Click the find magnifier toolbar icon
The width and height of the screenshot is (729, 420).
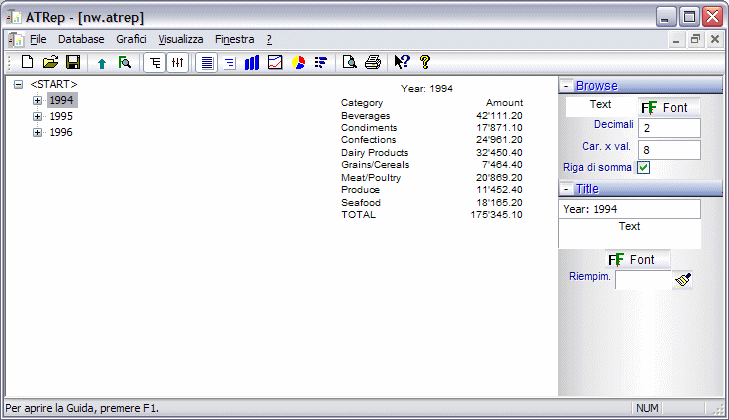click(x=125, y=62)
